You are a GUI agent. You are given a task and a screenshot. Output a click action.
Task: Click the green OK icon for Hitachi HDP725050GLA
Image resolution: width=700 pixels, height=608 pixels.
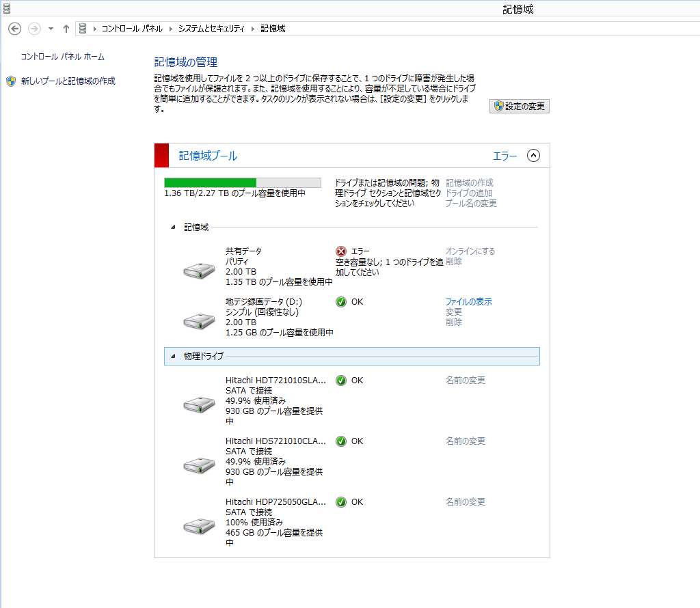(x=340, y=501)
